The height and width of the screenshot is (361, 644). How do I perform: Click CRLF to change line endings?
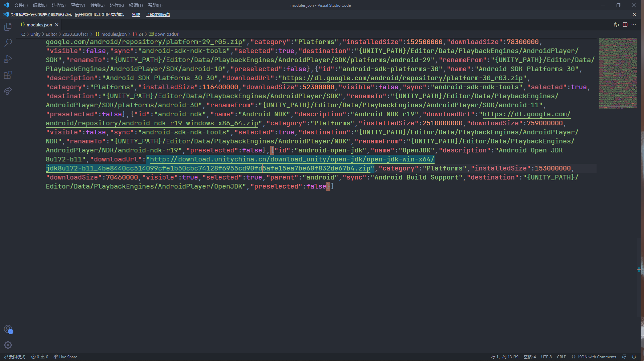[561, 357]
